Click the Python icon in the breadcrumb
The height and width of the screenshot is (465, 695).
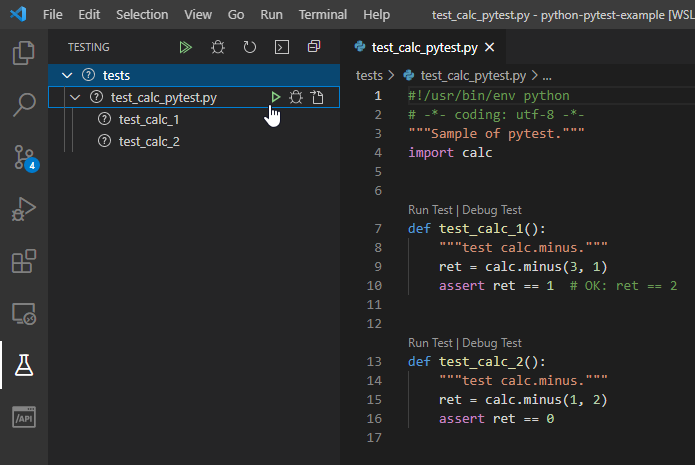[409, 75]
